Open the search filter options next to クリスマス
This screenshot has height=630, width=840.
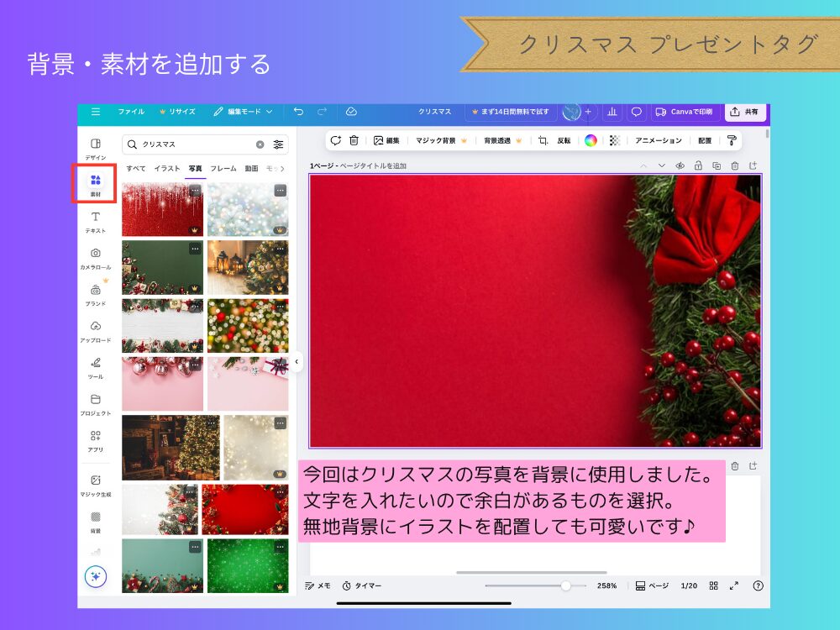[x=278, y=144]
